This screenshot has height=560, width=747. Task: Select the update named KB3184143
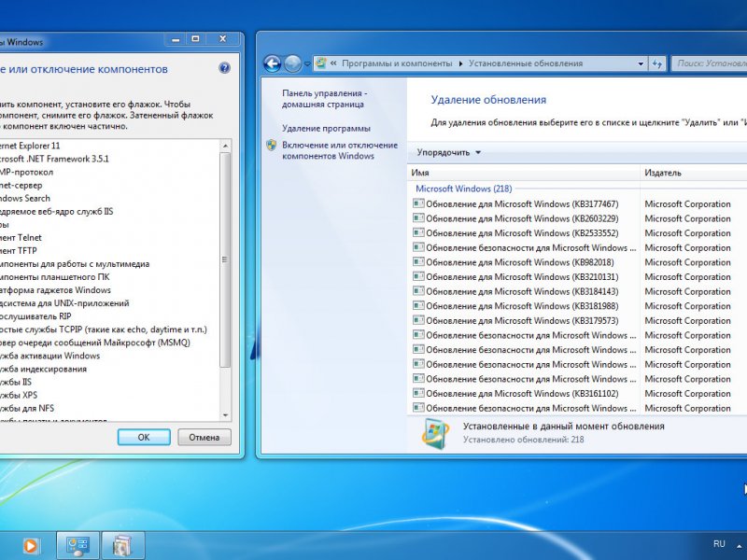pos(522,291)
